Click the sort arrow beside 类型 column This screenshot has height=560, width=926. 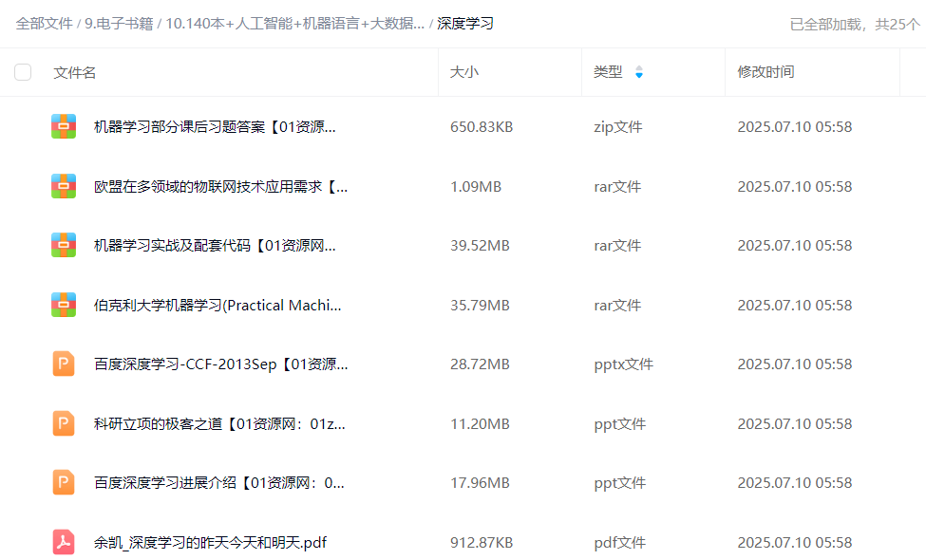pos(638,72)
